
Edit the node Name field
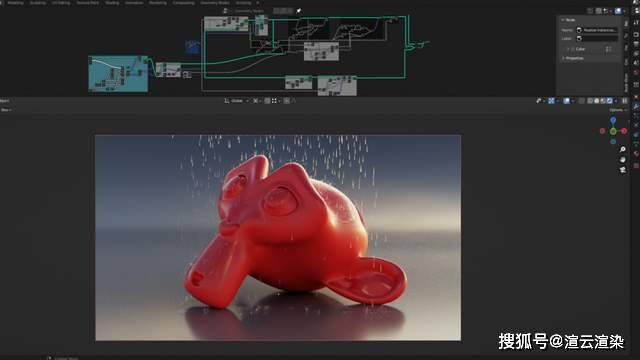[597, 30]
